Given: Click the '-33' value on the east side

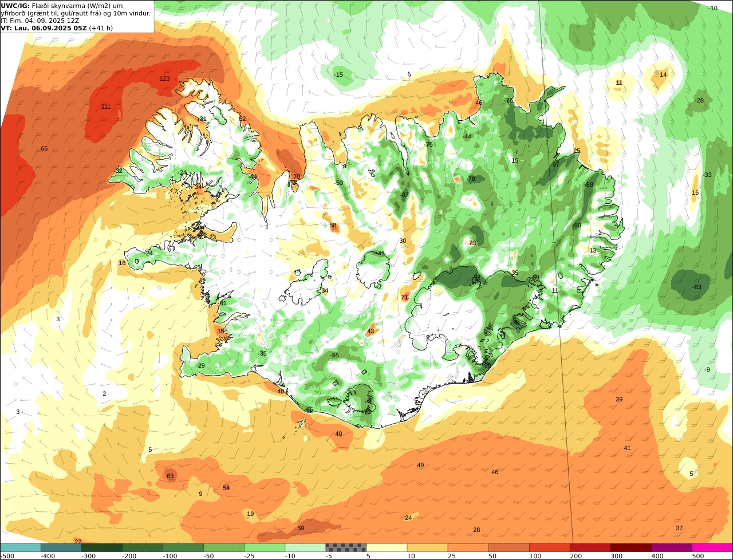Looking at the screenshot, I should pyautogui.click(x=707, y=175).
